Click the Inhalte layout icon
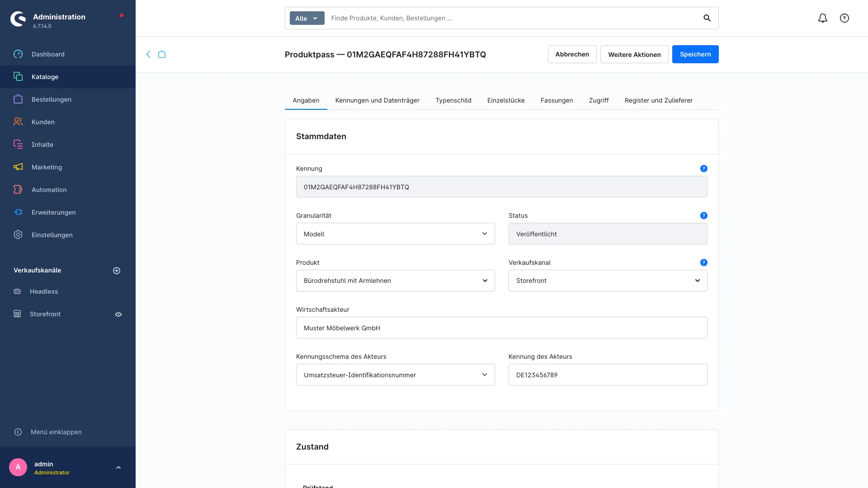Viewport: 868px width, 488px height. (18, 145)
